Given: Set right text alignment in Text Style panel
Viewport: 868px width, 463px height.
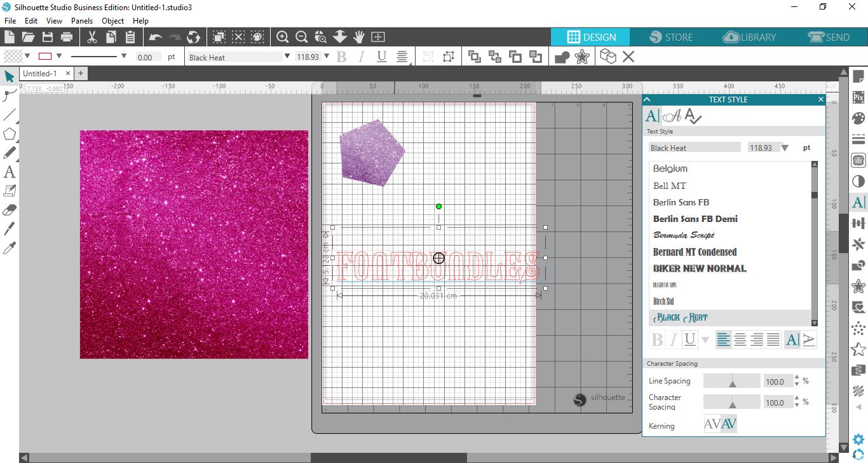Looking at the screenshot, I should (757, 340).
